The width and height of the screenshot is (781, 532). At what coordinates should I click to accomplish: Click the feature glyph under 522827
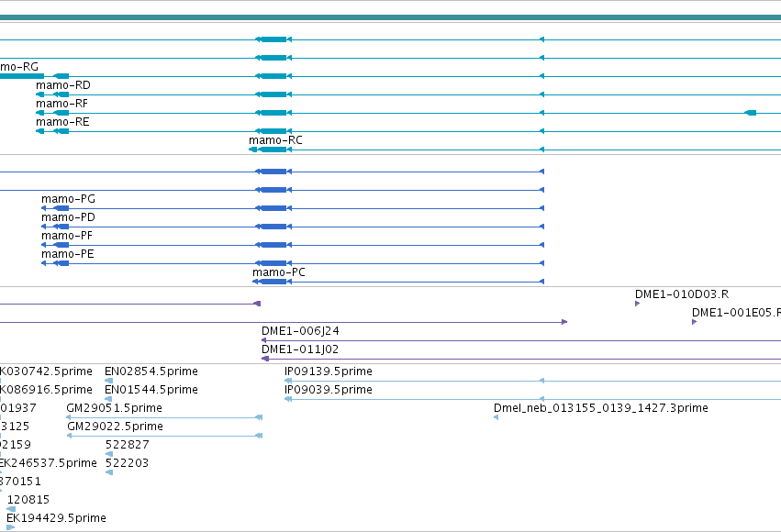point(109,454)
